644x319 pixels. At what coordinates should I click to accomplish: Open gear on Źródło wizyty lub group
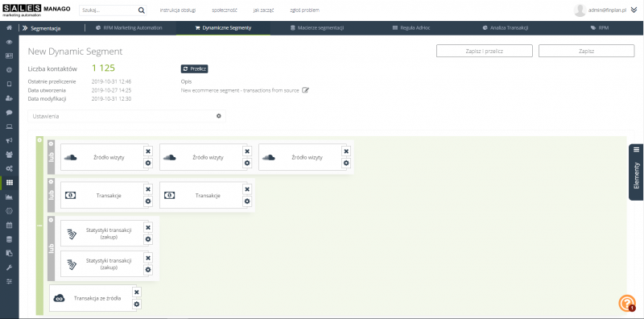pyautogui.click(x=51, y=143)
